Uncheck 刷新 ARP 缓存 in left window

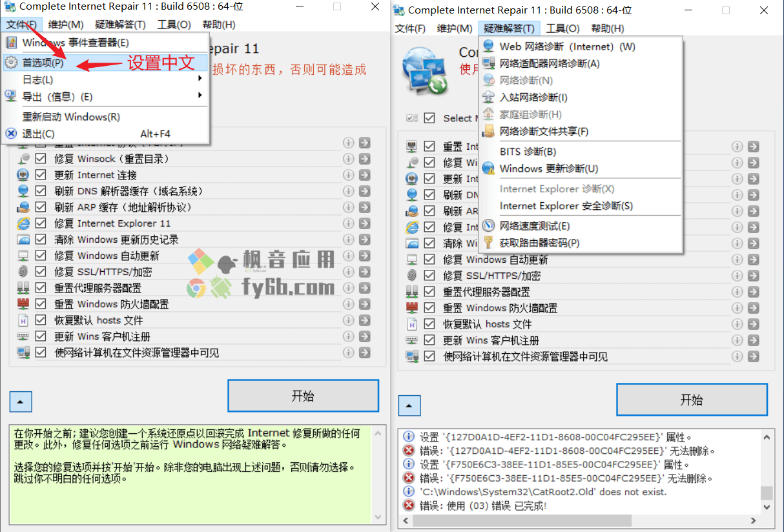point(41,207)
